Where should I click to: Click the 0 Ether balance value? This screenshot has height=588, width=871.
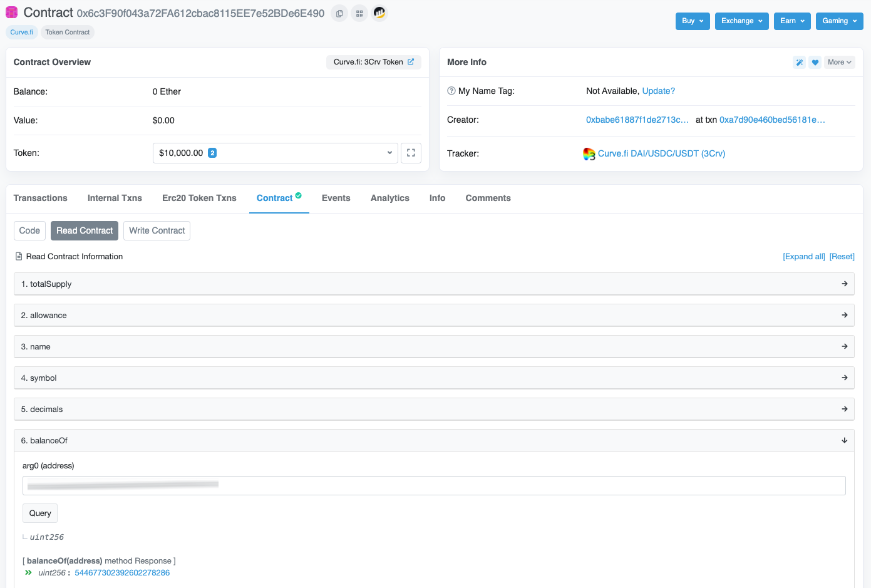(167, 91)
